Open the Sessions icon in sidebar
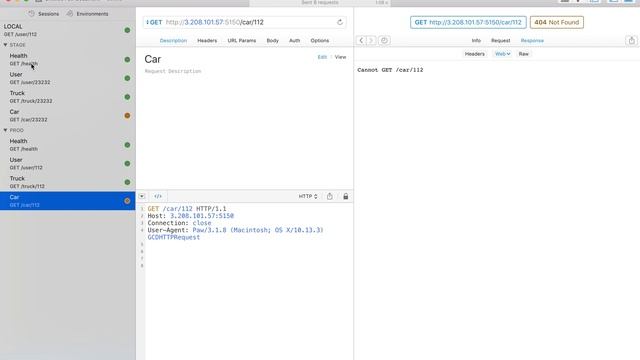Image resolution: width=640 pixels, height=360 pixels. [x=31, y=13]
